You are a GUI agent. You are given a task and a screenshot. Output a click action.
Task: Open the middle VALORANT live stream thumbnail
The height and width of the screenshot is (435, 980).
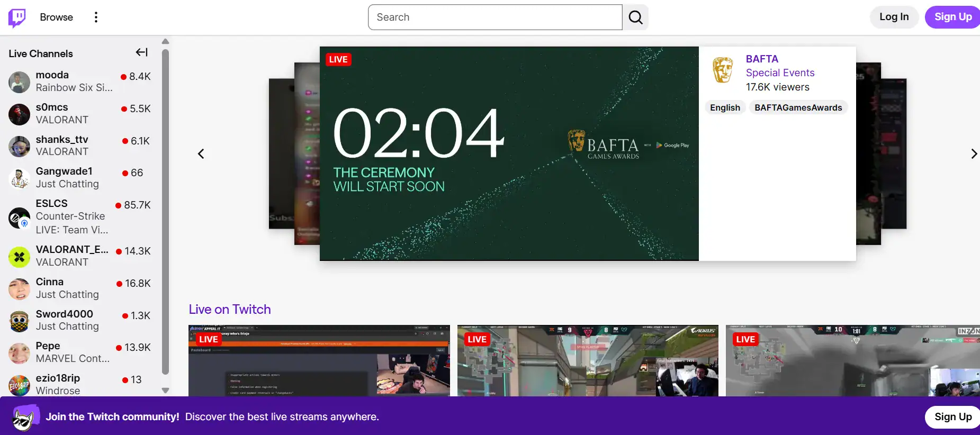(588, 360)
